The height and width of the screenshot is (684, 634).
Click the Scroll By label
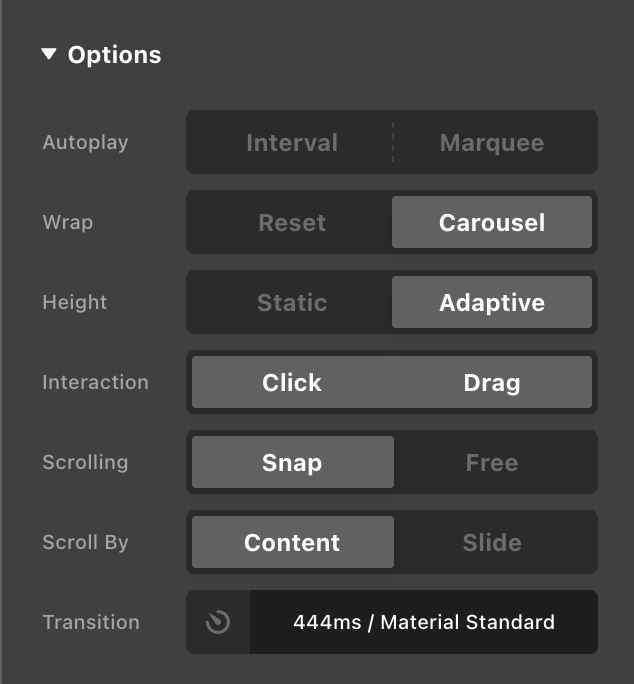pos(85,542)
